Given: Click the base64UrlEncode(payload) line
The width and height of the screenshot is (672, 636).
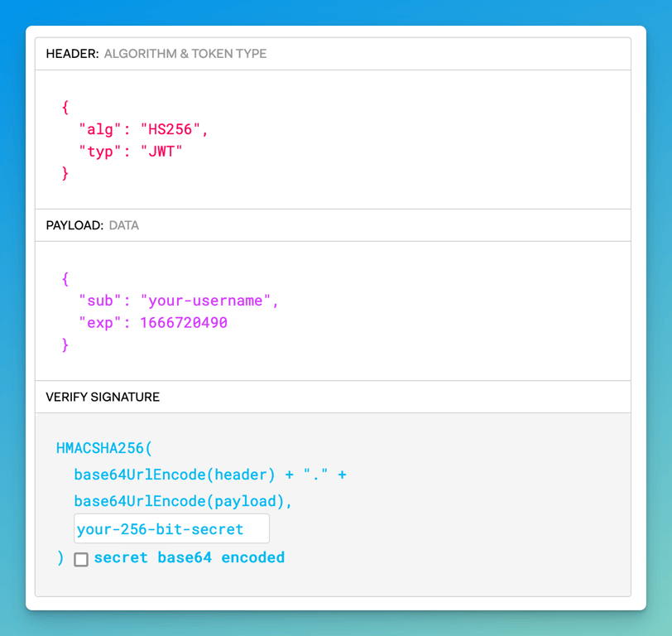Looking at the screenshot, I should coord(183,501).
